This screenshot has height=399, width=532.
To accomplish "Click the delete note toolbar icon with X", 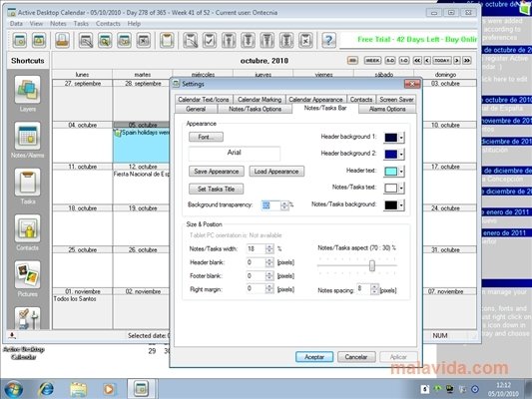I will [x=144, y=40].
